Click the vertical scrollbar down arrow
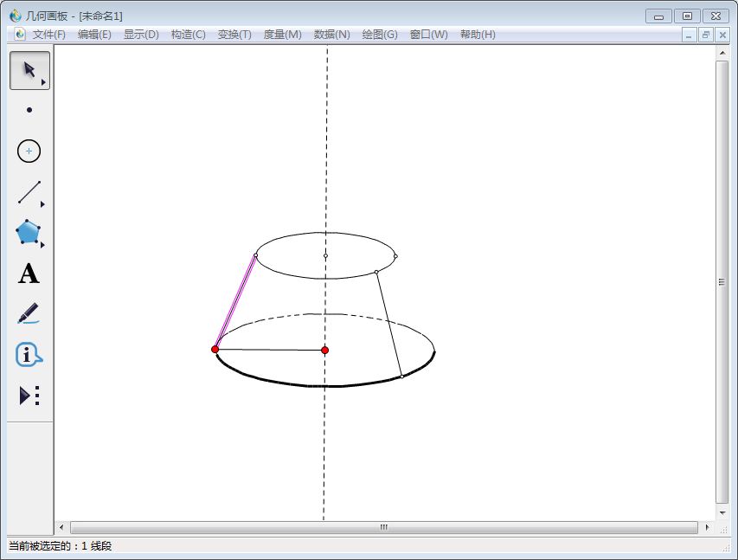This screenshot has width=738, height=560. 722,512
